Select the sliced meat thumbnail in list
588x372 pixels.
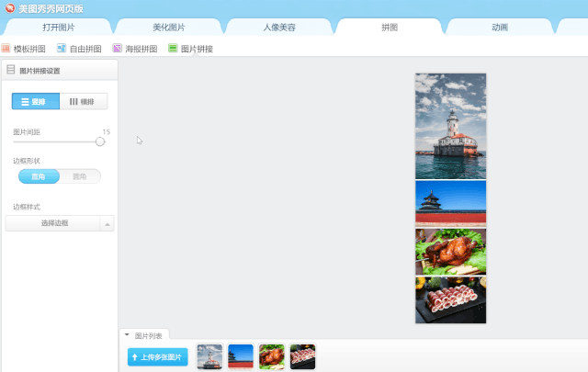pos(302,357)
